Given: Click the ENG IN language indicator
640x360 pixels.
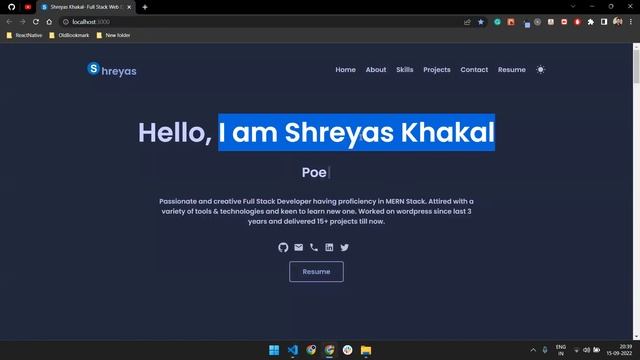Looking at the screenshot, I should click(561, 350).
